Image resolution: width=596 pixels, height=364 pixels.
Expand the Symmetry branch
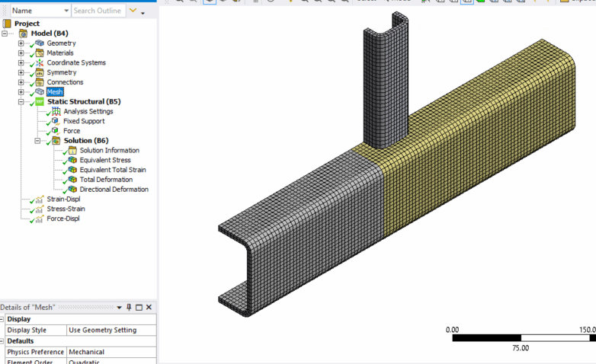pyautogui.click(x=21, y=72)
